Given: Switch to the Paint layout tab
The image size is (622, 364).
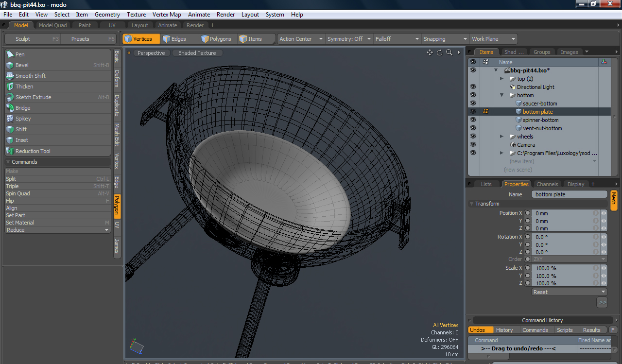Looking at the screenshot, I should (85, 25).
